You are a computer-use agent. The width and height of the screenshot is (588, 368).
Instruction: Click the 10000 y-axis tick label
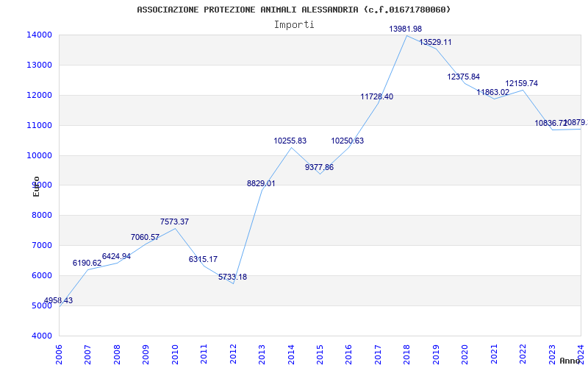pyautogui.click(x=39, y=155)
